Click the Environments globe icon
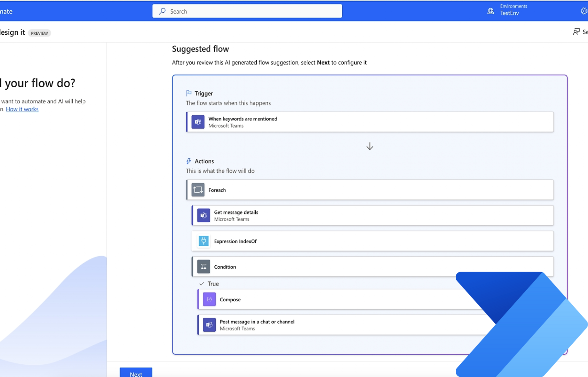Screen dimensions: 588x377 490,11
